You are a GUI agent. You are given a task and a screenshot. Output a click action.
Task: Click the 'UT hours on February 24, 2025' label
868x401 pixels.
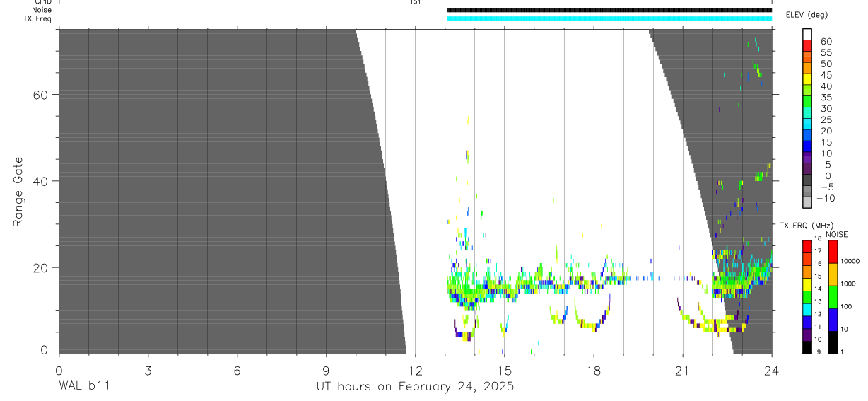(415, 387)
